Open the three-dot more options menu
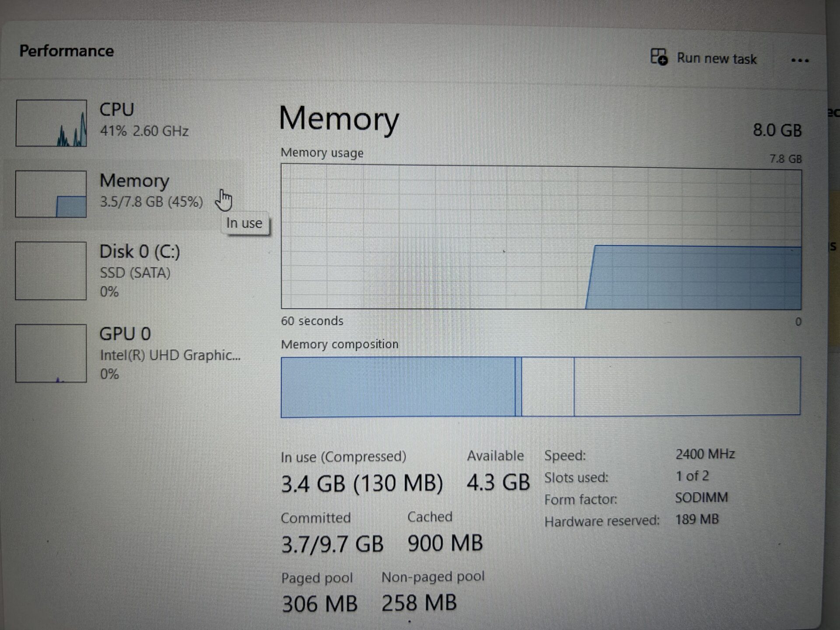The width and height of the screenshot is (840, 630). tap(800, 60)
